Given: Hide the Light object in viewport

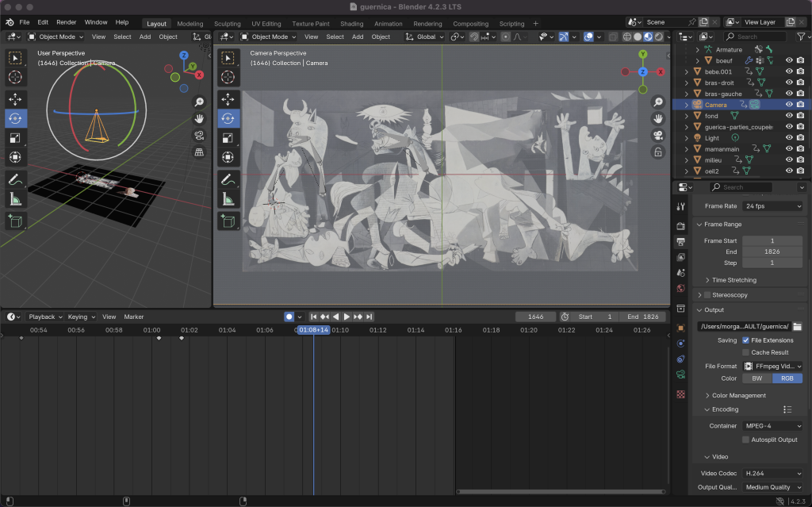Looking at the screenshot, I should pyautogui.click(x=789, y=138).
